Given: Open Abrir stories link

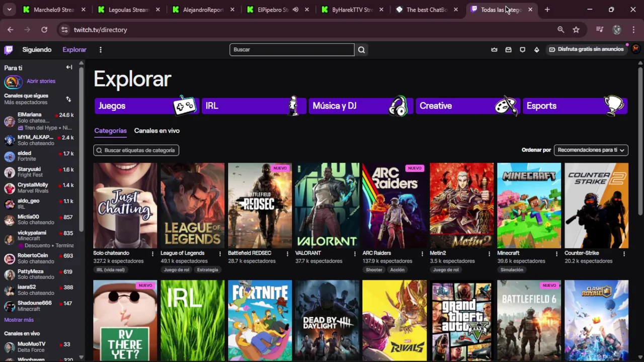Looking at the screenshot, I should pyautogui.click(x=41, y=81).
